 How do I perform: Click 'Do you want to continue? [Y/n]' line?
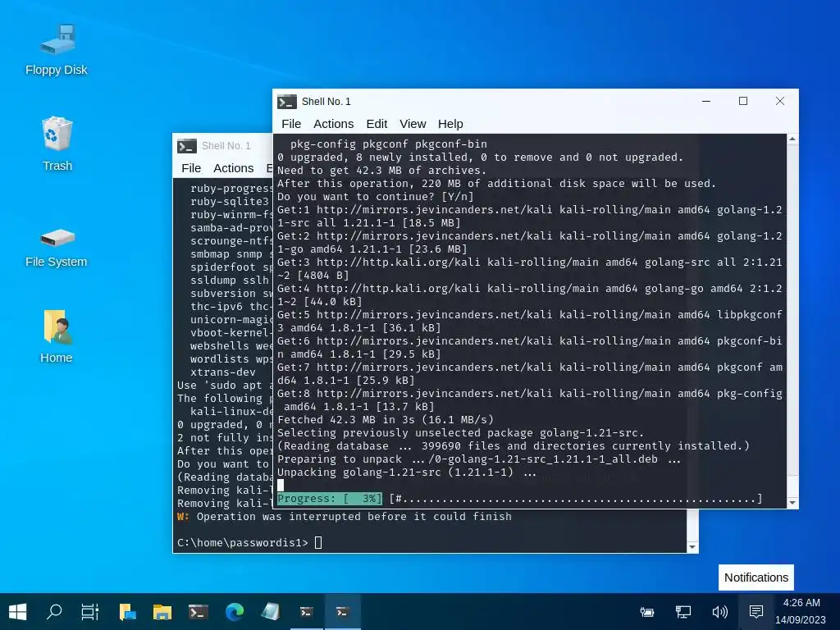click(376, 197)
